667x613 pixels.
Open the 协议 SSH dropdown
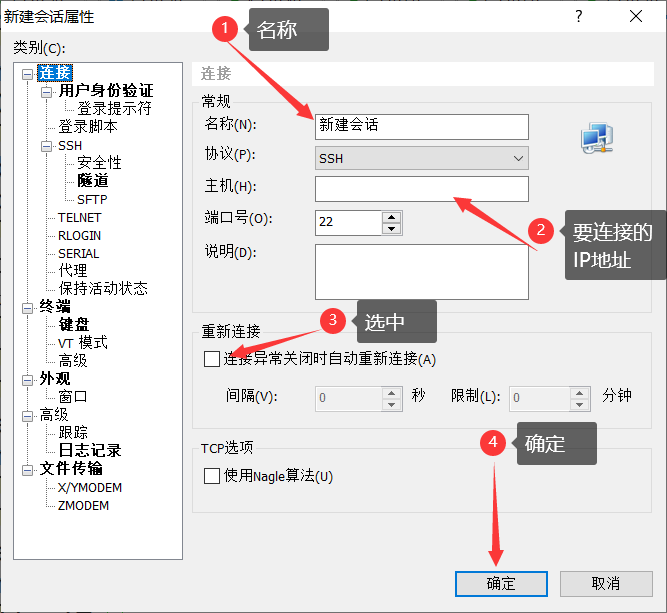point(422,158)
